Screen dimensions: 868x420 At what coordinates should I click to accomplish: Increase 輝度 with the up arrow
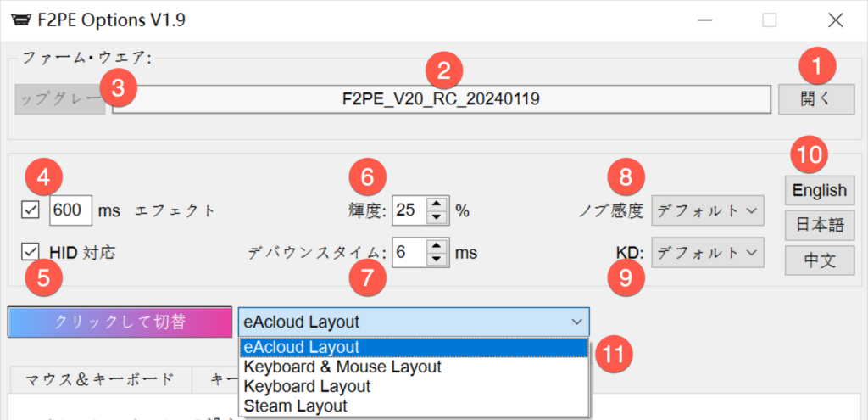(x=438, y=204)
